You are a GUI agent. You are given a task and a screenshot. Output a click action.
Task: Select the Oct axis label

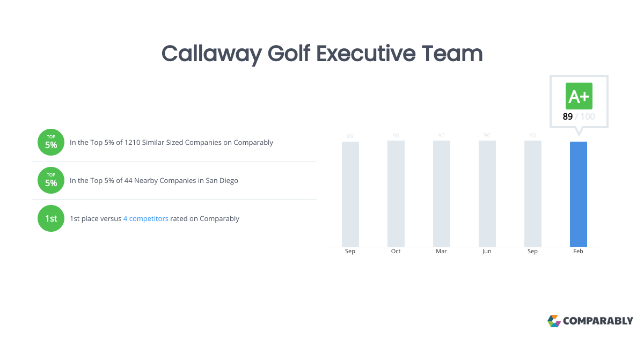tap(396, 252)
